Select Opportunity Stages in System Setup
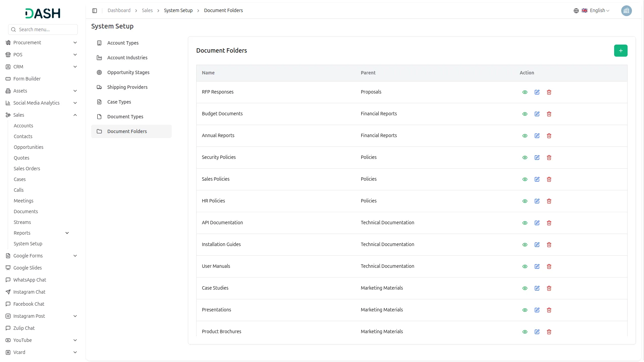644x362 pixels. (x=128, y=72)
